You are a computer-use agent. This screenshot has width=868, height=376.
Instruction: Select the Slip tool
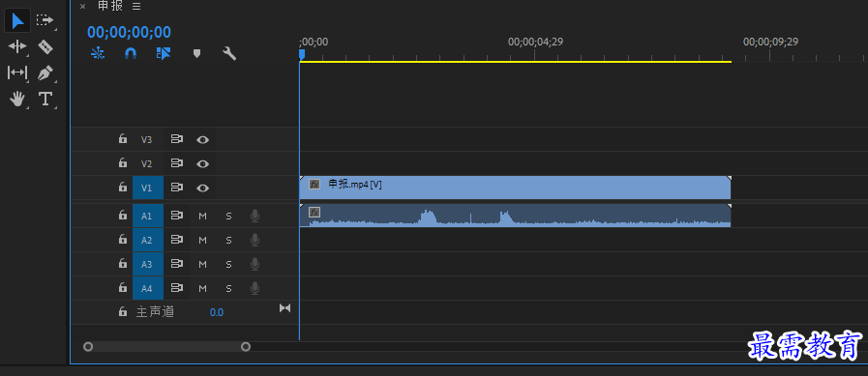click(17, 72)
